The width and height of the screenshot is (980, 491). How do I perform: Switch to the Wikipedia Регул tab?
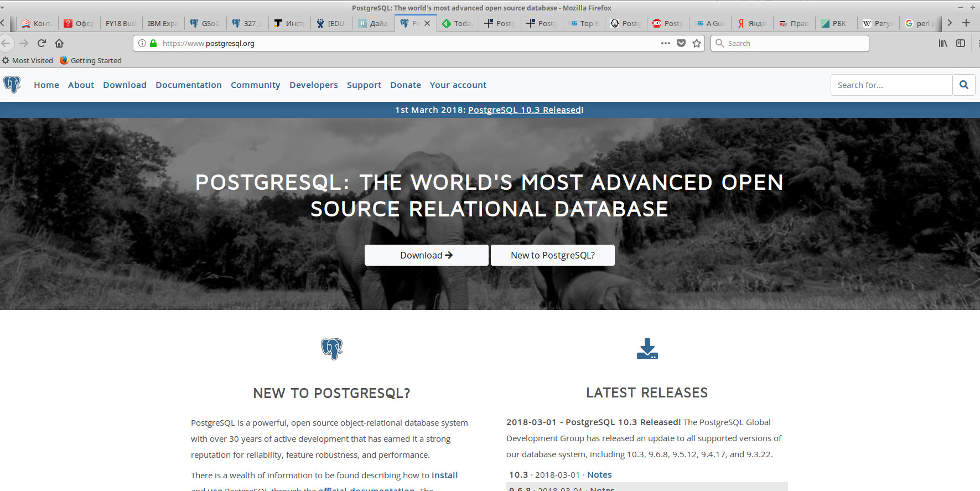[x=878, y=23]
